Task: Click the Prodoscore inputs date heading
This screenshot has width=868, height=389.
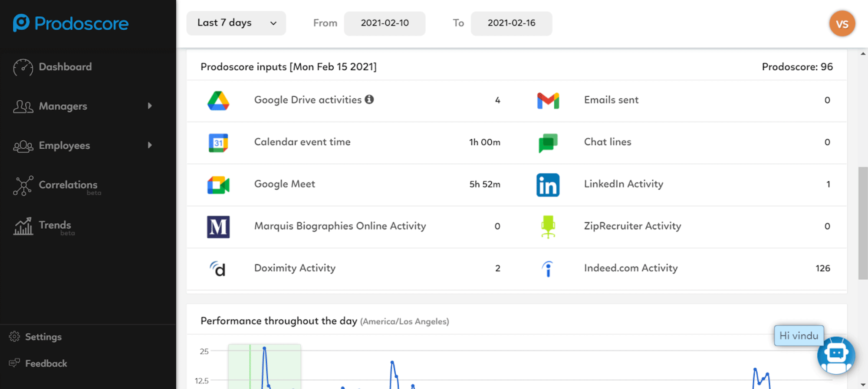Action: [289, 67]
